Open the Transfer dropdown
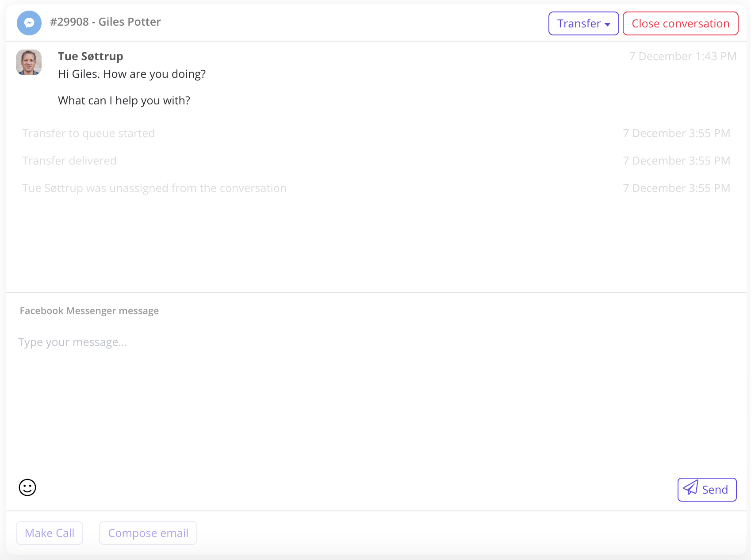Viewport: 751px width, 560px height. (583, 23)
